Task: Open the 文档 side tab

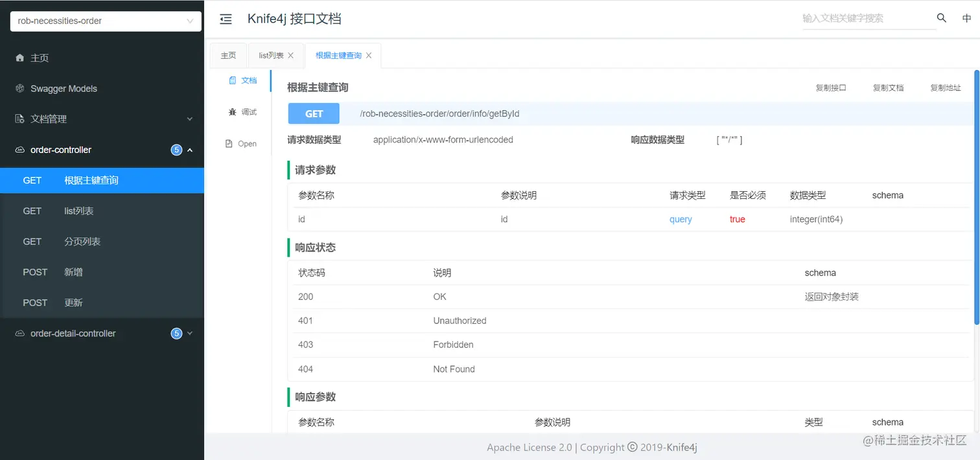Action: click(242, 80)
